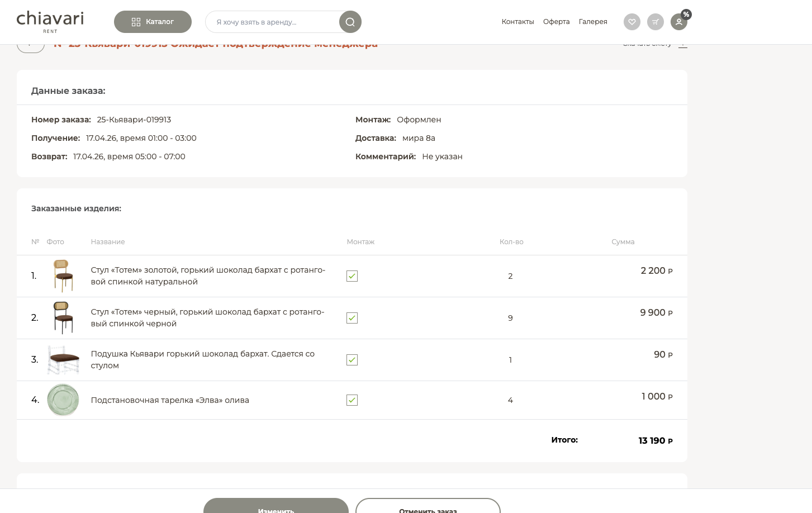
Task: Click the Возврат date and time value
Action: (129, 156)
